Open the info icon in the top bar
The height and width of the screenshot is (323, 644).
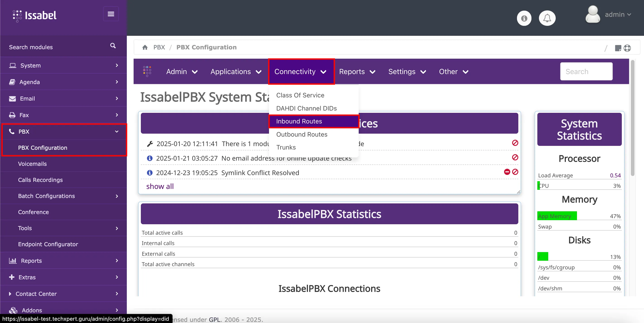click(x=524, y=18)
